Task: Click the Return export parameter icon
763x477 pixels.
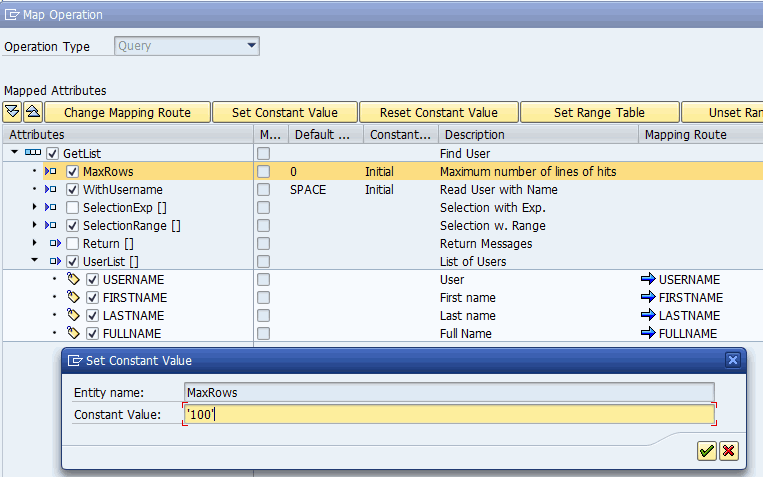Action: (55, 243)
